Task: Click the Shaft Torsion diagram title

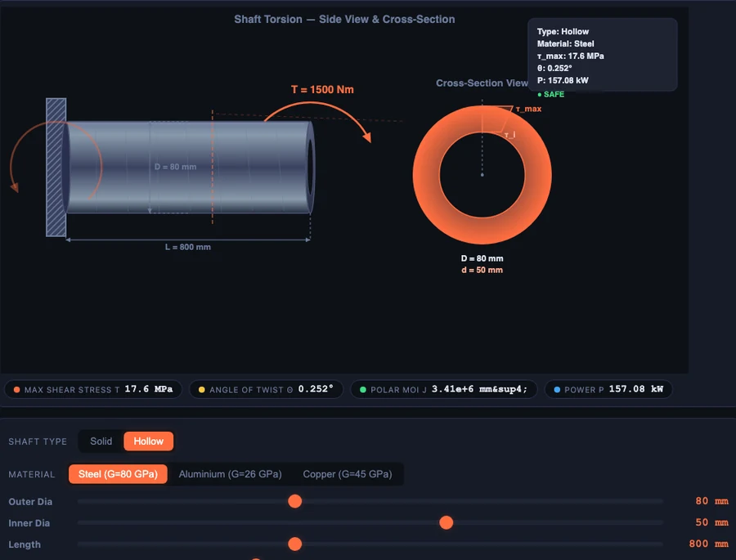Action: coord(344,20)
